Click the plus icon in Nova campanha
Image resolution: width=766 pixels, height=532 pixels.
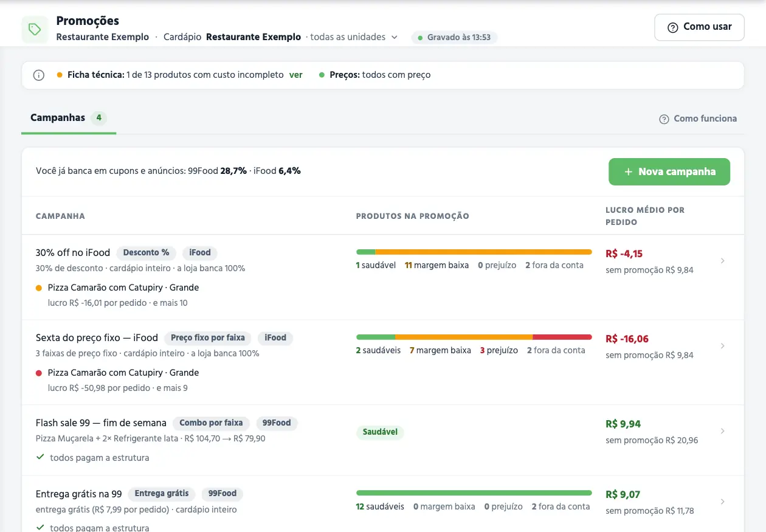point(628,172)
